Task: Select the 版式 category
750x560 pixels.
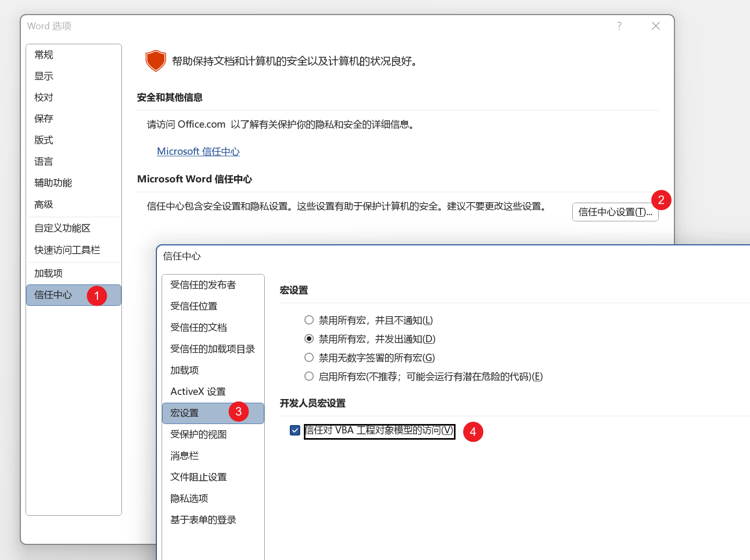Action: click(73, 140)
